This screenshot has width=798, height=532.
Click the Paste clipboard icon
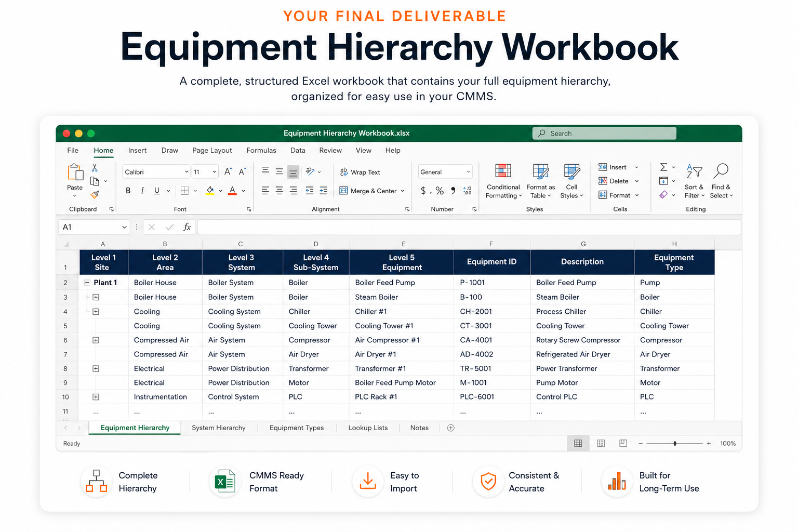[x=75, y=173]
